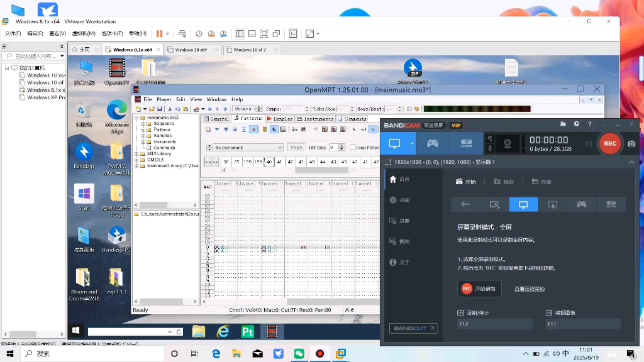Toggle the microphone recording in Bandicam
The image size is (644, 362).
490,148
